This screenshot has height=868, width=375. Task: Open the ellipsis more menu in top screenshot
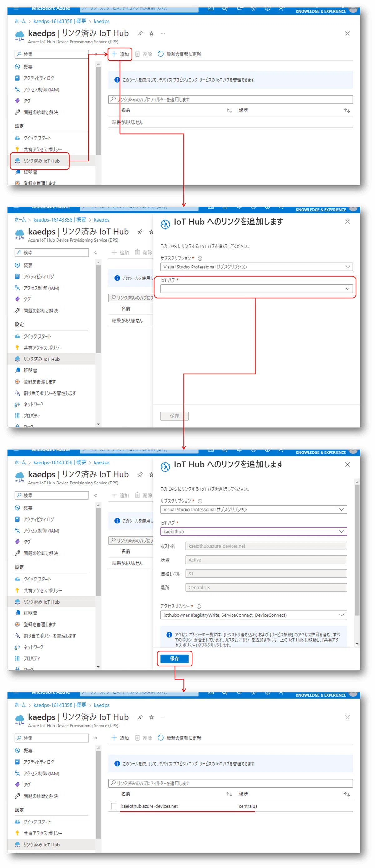click(x=163, y=33)
